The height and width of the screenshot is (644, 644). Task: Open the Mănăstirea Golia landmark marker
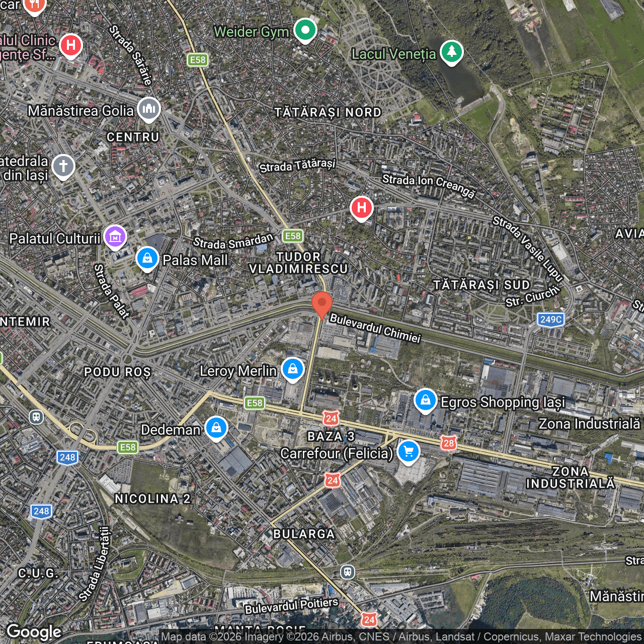tap(149, 109)
